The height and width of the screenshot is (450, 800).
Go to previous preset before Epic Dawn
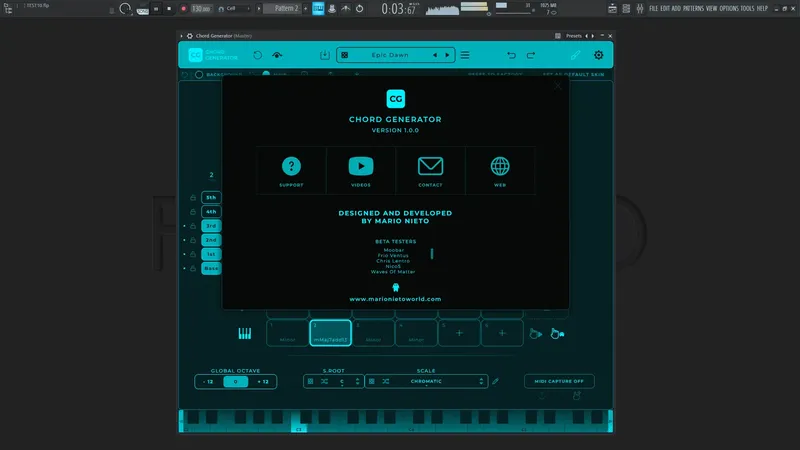(x=435, y=55)
